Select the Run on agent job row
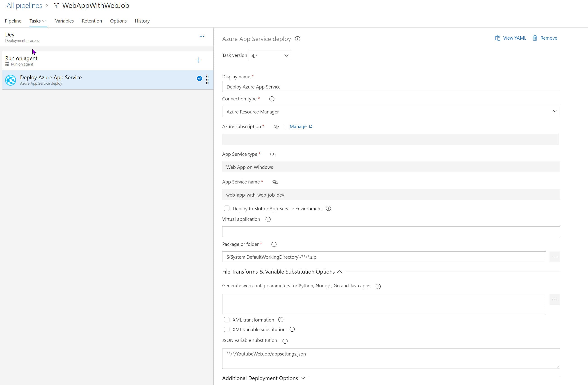The height and width of the screenshot is (385, 588). (108, 61)
